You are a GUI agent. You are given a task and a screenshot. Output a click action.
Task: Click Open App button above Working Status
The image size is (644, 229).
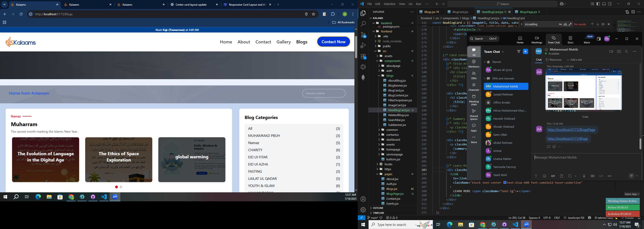pyautogui.click(x=632, y=194)
